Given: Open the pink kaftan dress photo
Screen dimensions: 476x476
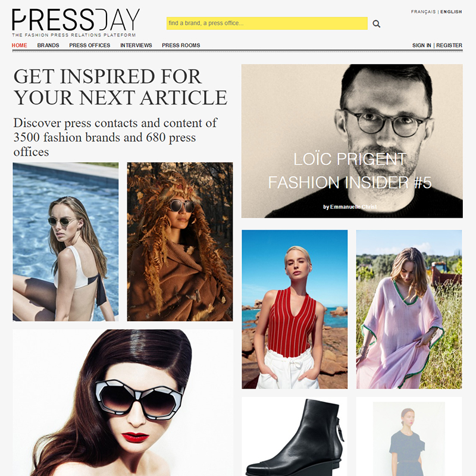Looking at the screenshot, I should tap(409, 309).
